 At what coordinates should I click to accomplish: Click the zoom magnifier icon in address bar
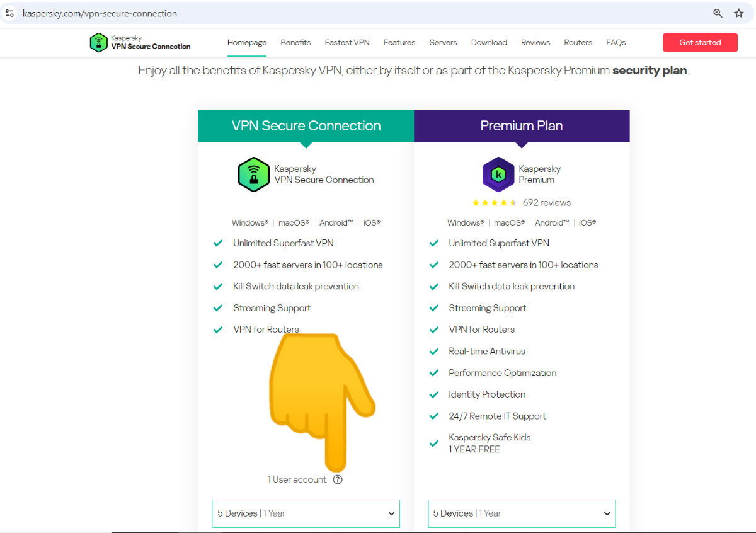(x=718, y=13)
